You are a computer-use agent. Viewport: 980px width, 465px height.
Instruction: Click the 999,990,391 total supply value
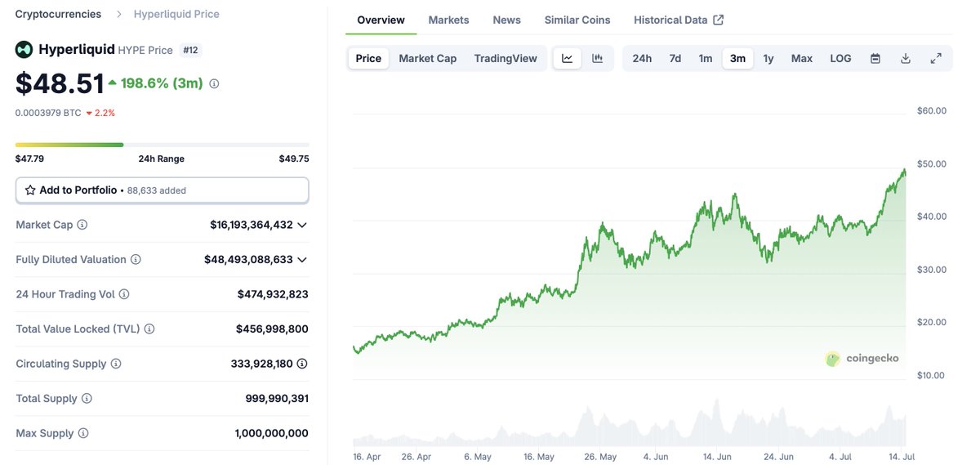pos(277,398)
